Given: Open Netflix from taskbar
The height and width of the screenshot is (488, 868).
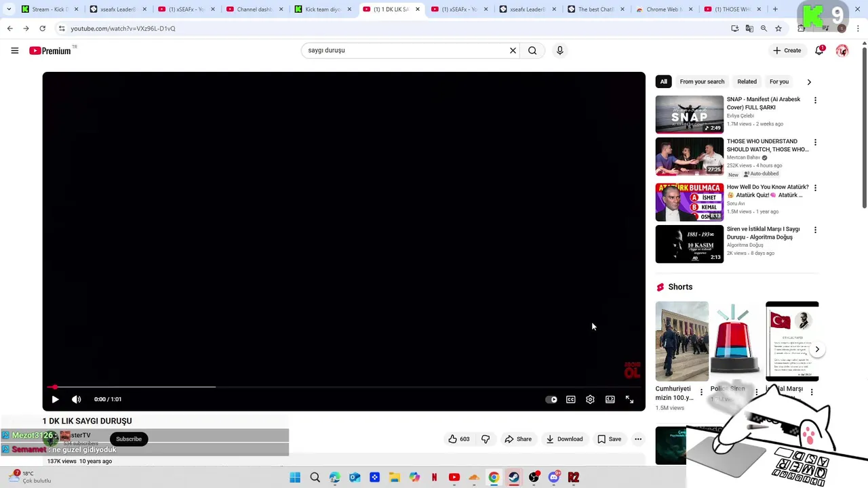Looking at the screenshot, I should tap(434, 477).
